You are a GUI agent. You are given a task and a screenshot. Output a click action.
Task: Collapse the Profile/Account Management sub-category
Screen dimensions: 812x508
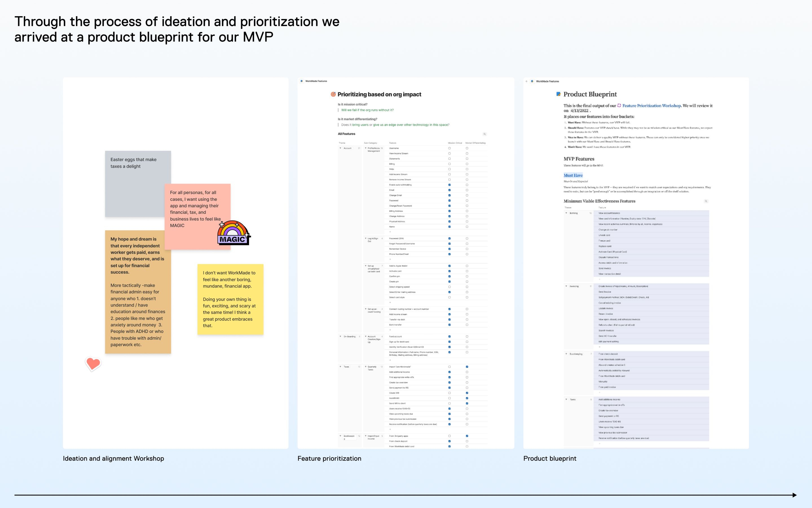(365, 148)
